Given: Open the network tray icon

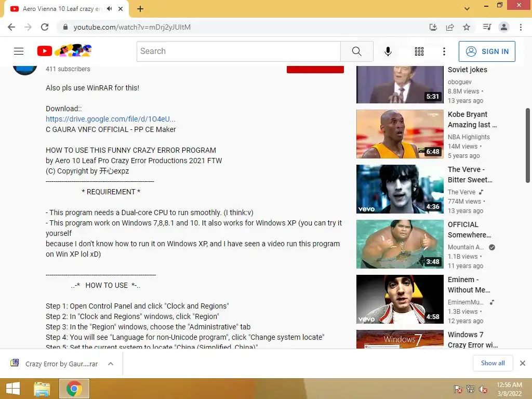Looking at the screenshot, I should (x=471, y=389).
